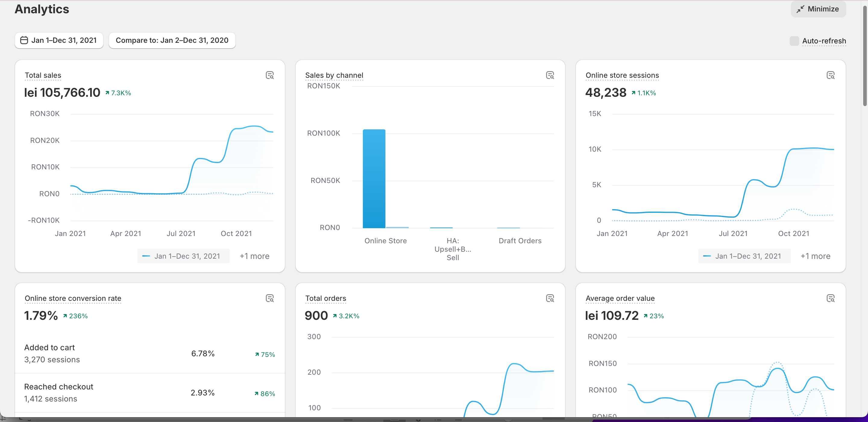
Task: Open the Total sales report title
Action: [43, 75]
